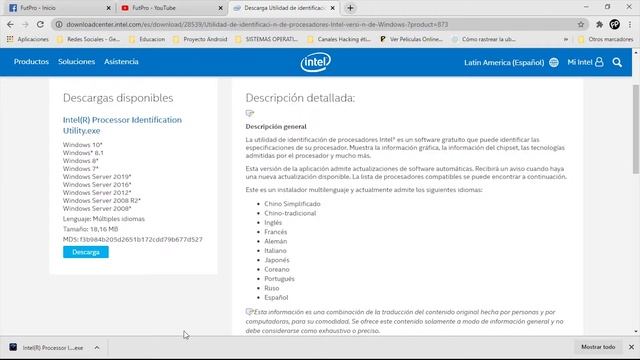Click the Windows 10* entry

click(x=82, y=145)
